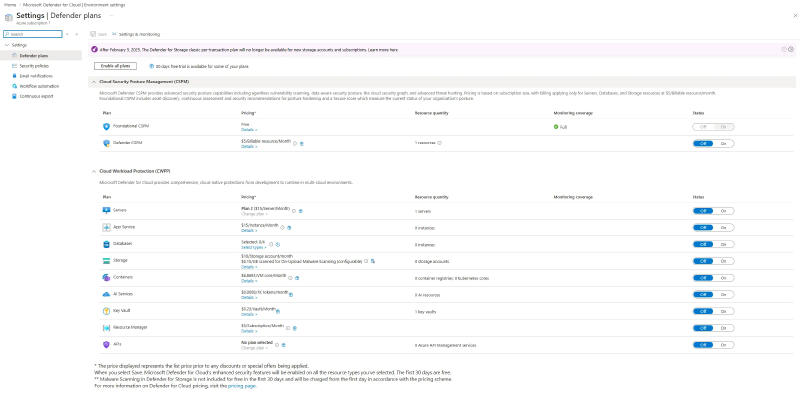The width and height of the screenshot is (800, 396).
Task: Click the APIs plan shield icon
Action: click(106, 344)
